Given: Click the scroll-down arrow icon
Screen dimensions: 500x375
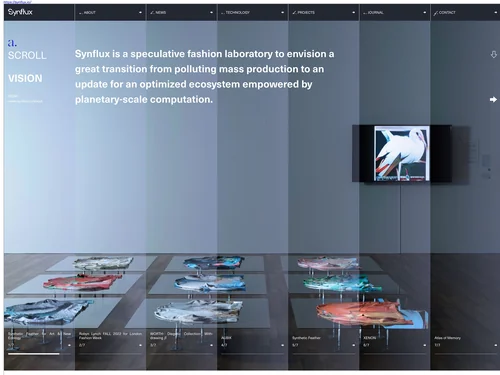Looking at the screenshot, I should pos(494,54).
